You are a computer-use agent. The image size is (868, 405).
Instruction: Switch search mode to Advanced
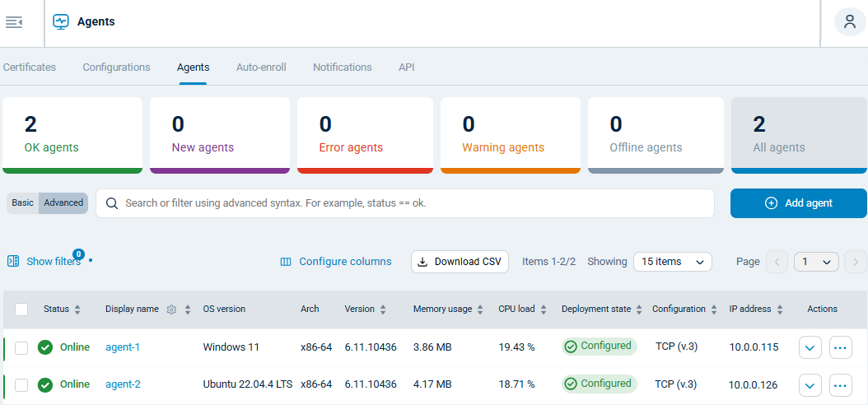[63, 203]
